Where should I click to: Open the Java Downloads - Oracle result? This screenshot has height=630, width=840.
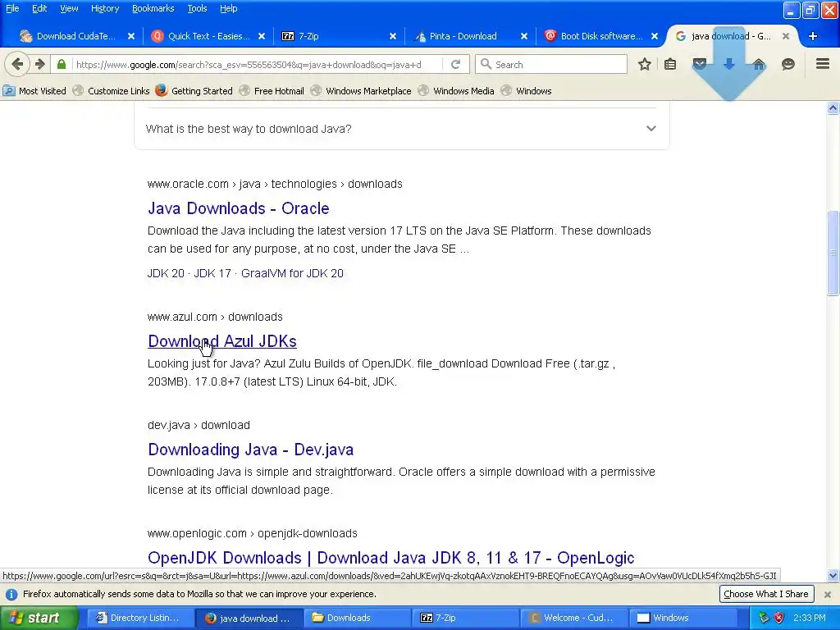click(x=239, y=208)
